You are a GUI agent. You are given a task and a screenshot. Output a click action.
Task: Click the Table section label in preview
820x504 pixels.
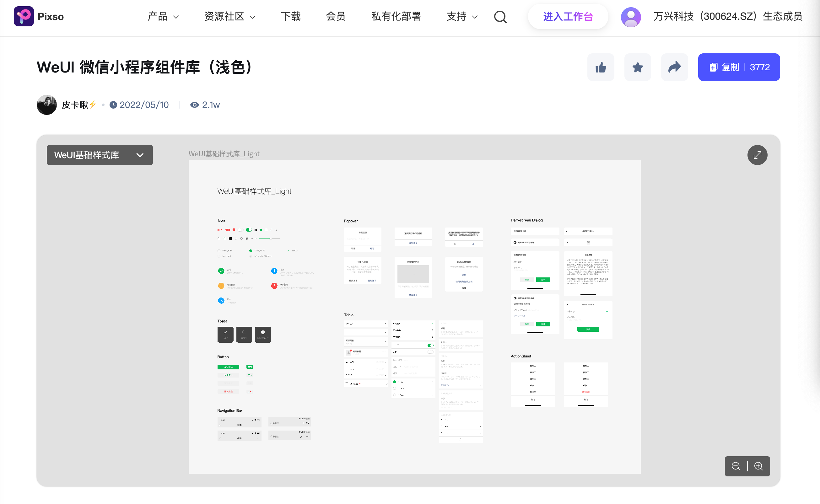349,315
